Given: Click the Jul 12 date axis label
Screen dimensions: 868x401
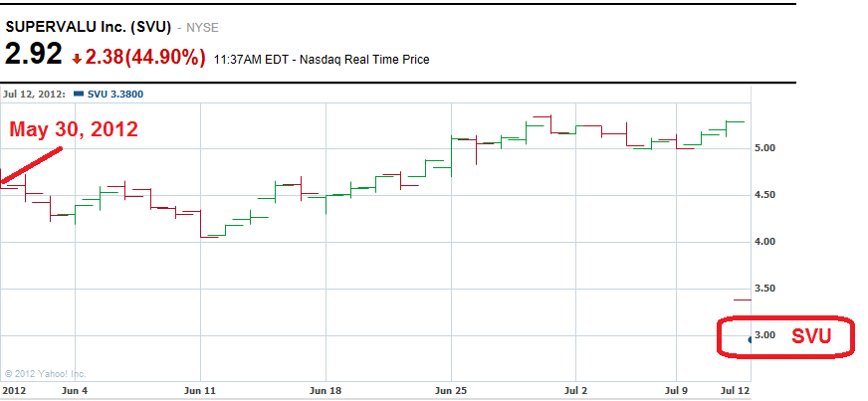Looking at the screenshot, I should (735, 390).
